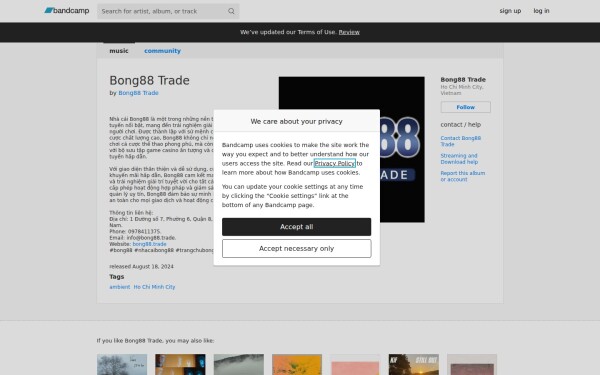Open the third recommended album with misty landscape
600x375 pixels.
(239, 364)
